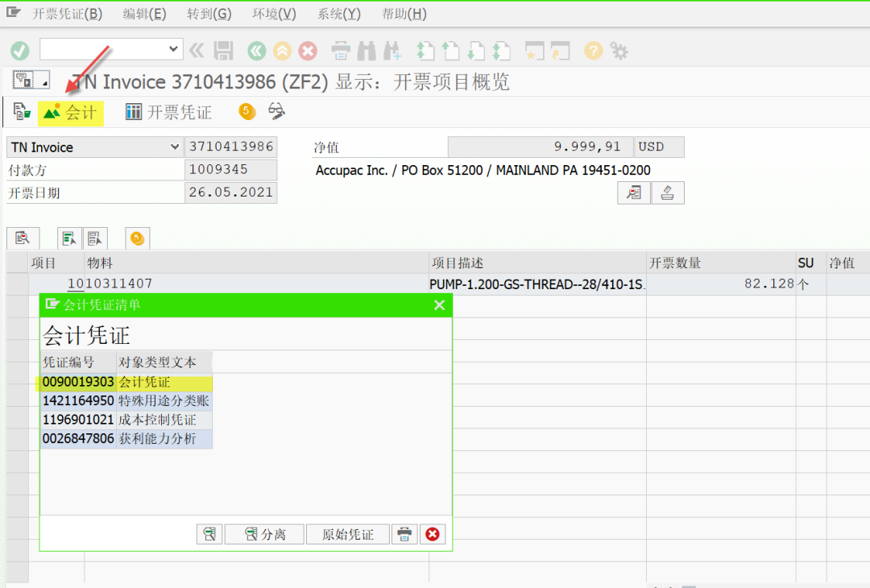Open the 系统(Y) menu
The image size is (870, 588).
click(338, 14)
